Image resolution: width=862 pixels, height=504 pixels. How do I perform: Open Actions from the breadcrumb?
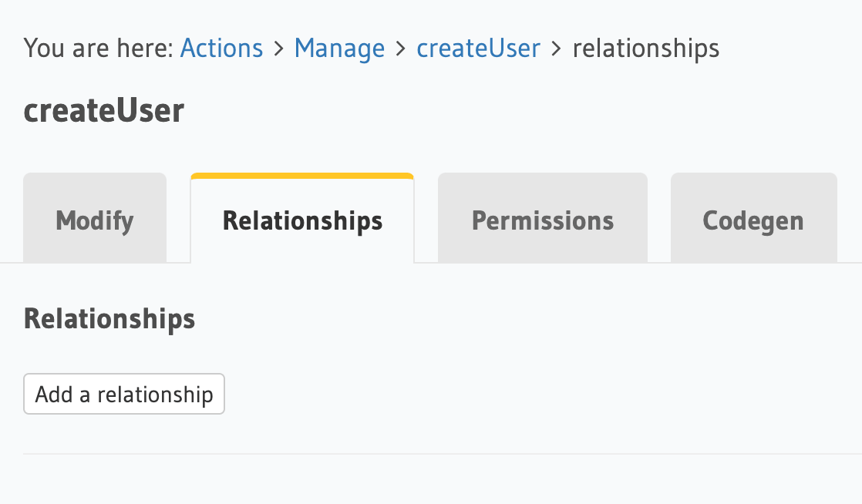(x=221, y=48)
